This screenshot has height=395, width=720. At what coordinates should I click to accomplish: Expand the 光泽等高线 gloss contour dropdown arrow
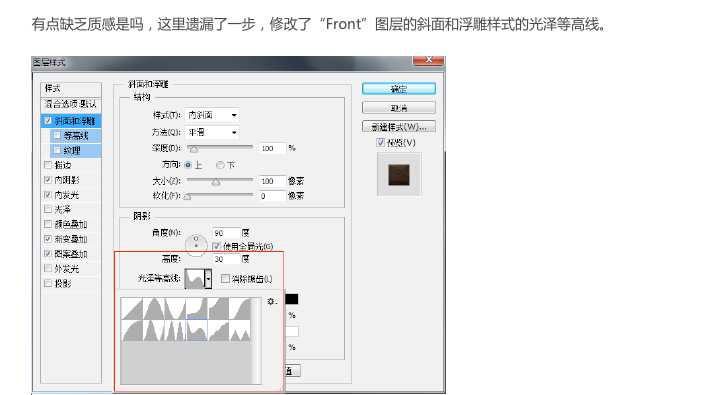pos(208,279)
